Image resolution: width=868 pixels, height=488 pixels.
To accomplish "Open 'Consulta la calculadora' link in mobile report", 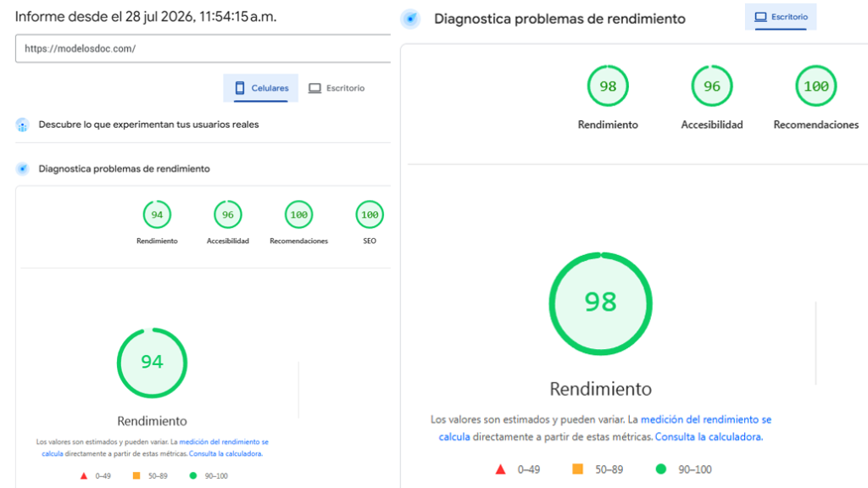I will (x=225, y=454).
